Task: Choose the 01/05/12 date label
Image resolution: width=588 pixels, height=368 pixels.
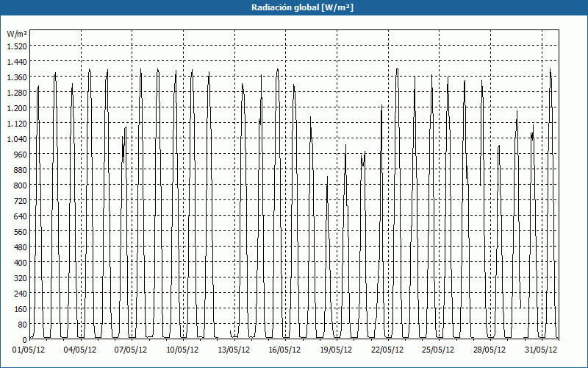Action: (29, 350)
